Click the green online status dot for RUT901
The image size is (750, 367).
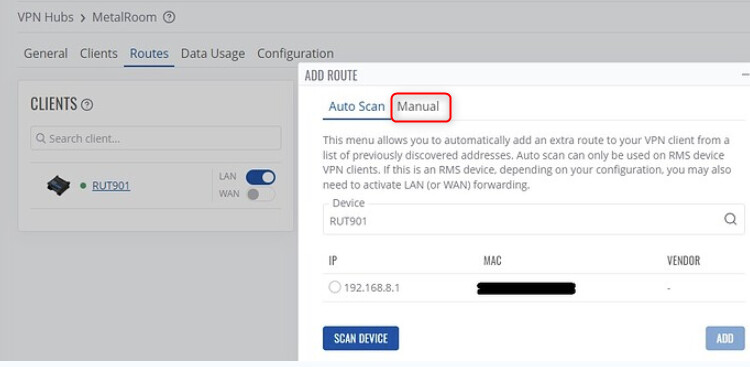tap(83, 185)
